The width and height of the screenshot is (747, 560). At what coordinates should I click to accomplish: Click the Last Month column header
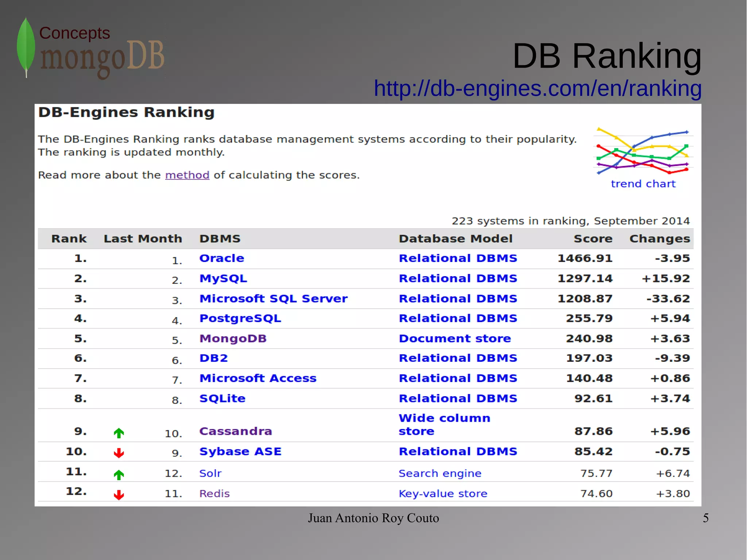(143, 239)
